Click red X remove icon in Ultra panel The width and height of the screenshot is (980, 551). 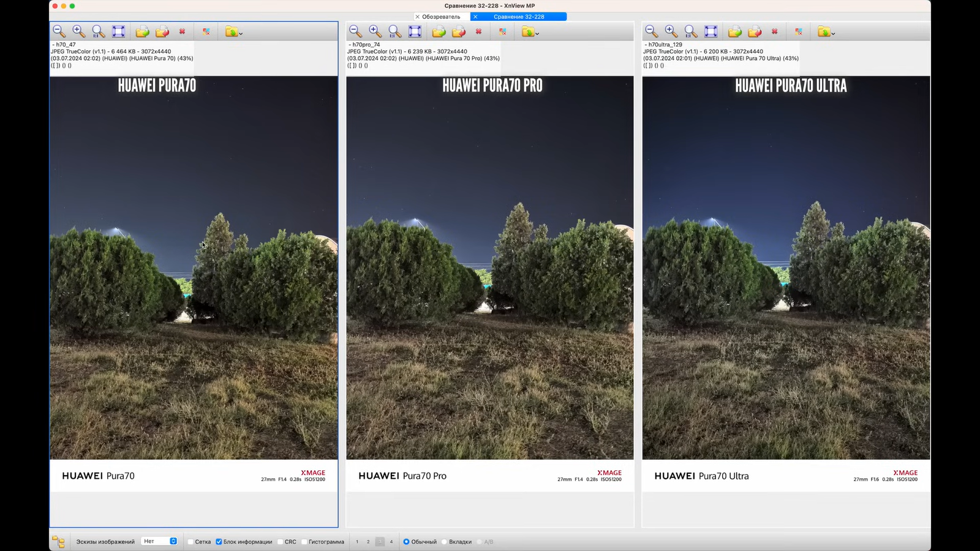[x=775, y=31]
